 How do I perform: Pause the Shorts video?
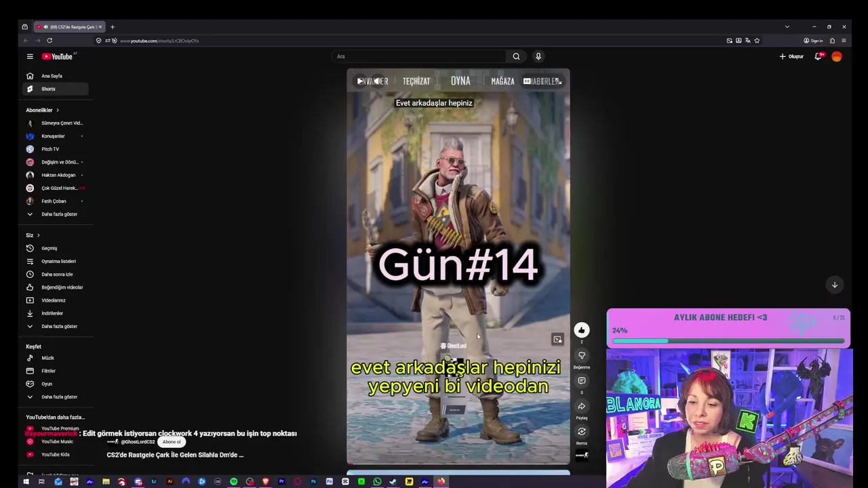click(x=360, y=81)
